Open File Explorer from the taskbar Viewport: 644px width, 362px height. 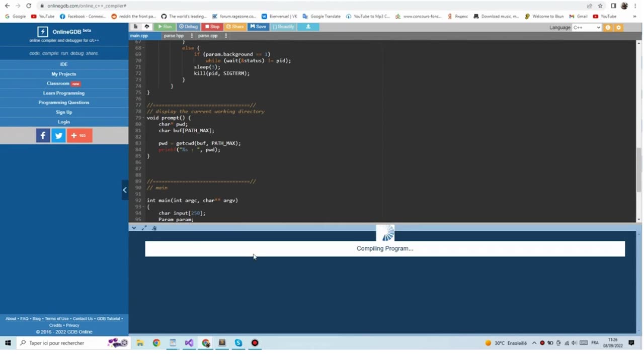[x=140, y=343]
